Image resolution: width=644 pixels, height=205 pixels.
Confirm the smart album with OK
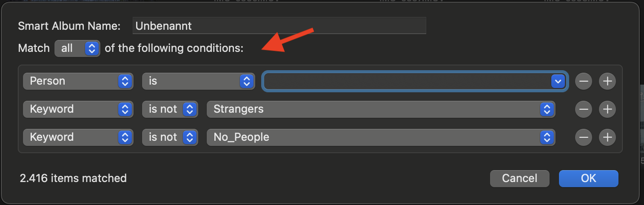588,178
